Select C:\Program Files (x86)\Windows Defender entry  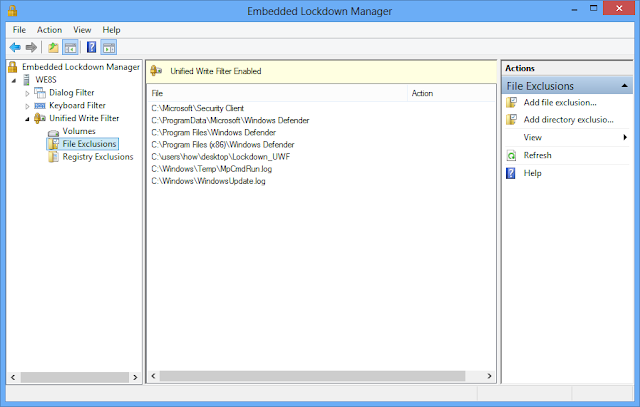pos(223,145)
